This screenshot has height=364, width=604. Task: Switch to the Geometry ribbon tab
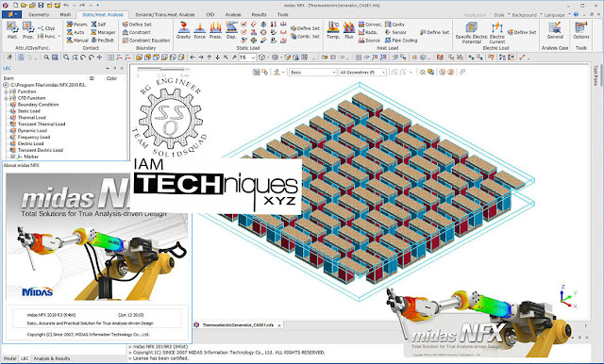click(x=39, y=15)
